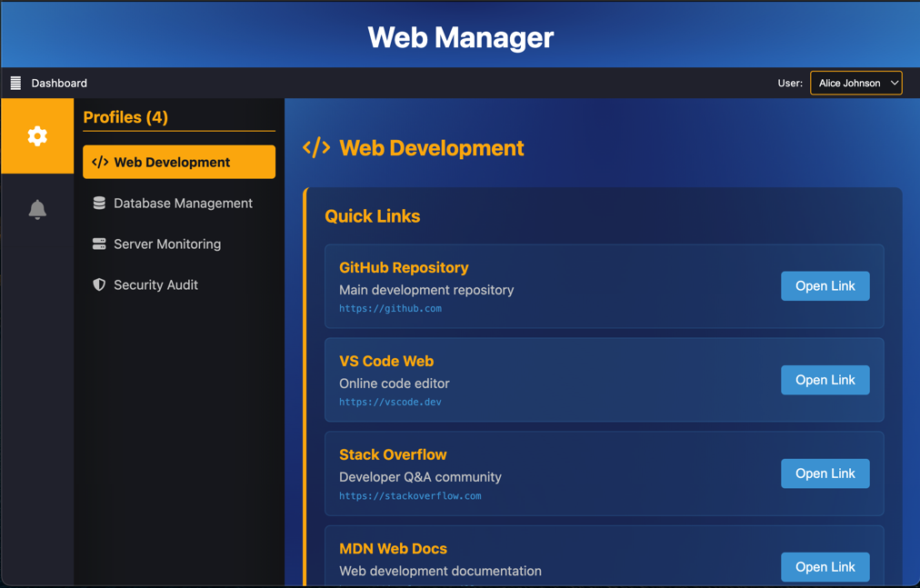Click the code brackets icon in page heading

click(x=316, y=148)
